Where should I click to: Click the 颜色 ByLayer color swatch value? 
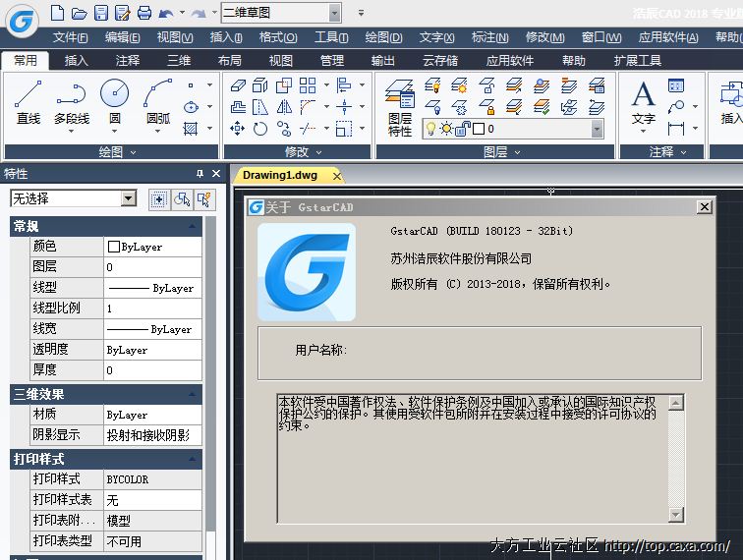click(152, 247)
